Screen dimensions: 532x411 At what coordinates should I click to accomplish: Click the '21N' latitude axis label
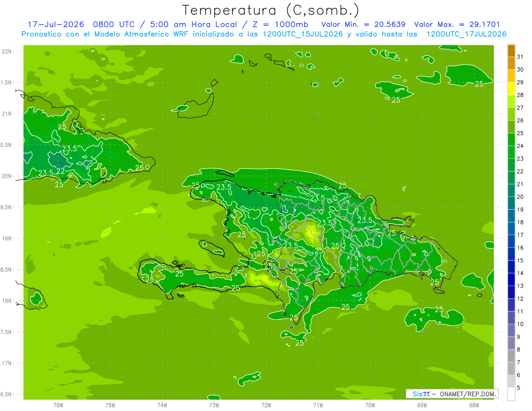point(8,114)
